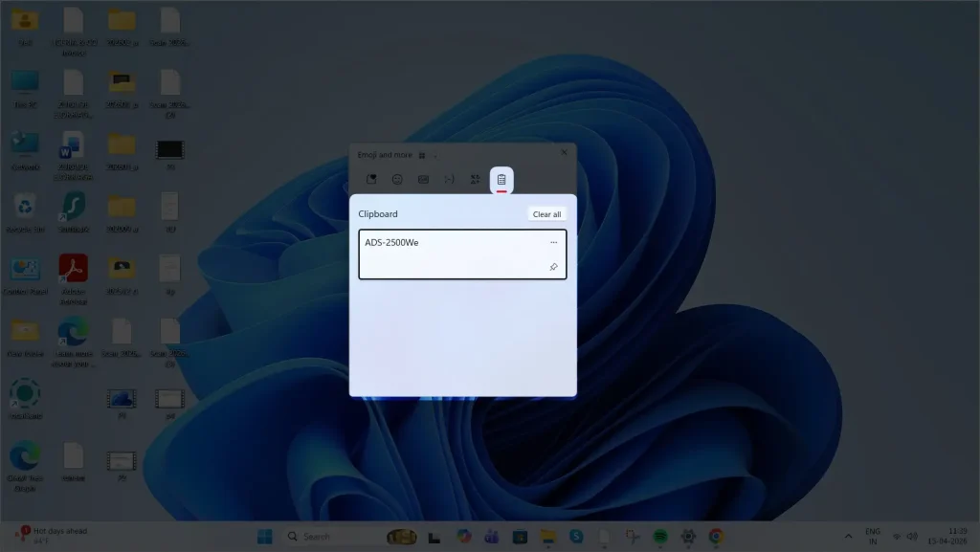980x552 pixels.
Task: Expand hidden system tray icons
Action: tap(848, 537)
